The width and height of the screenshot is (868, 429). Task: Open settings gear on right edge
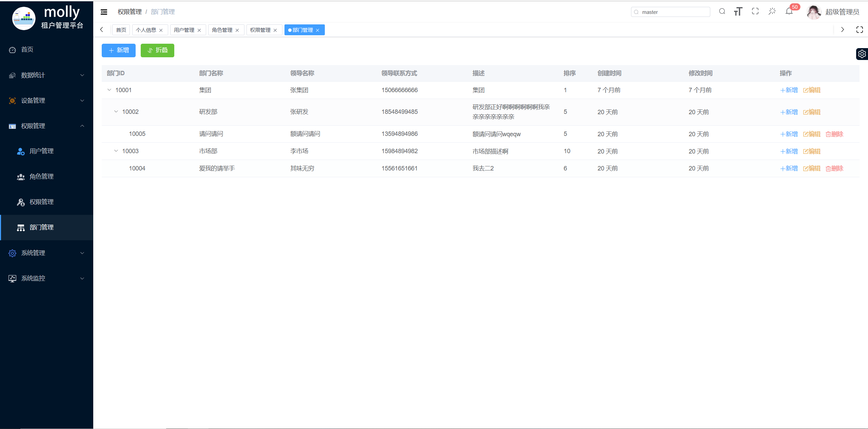tap(862, 54)
